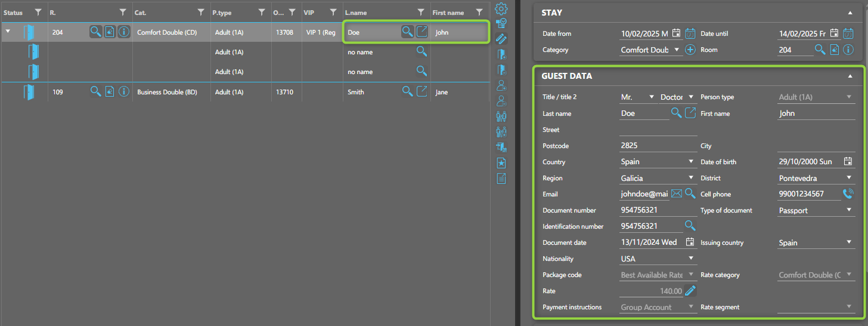Click the search magnifier next to Smith
The width and height of the screenshot is (868, 326).
pos(407,91)
